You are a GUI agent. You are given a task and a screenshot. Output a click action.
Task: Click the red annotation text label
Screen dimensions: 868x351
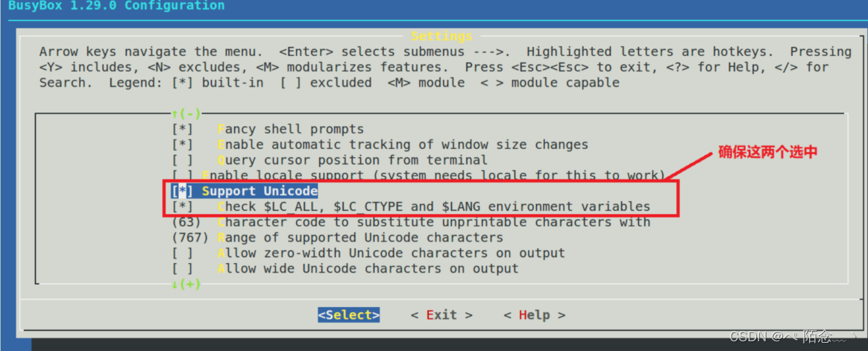pos(767,153)
